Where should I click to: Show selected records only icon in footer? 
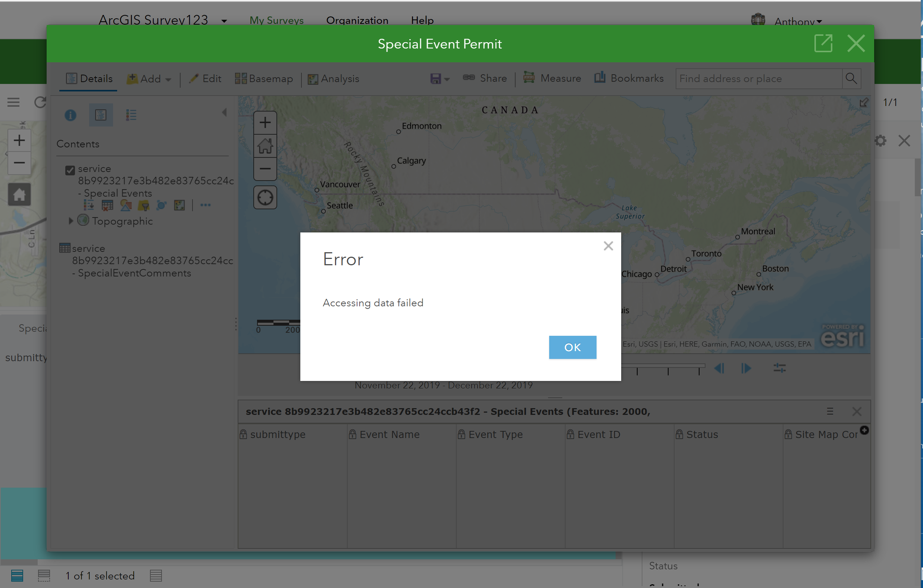(44, 575)
